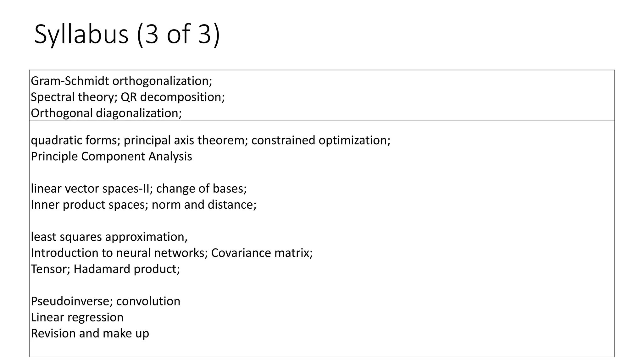Click the 'QR decomposition;' phrase
The width and height of the screenshot is (644, 362).
pyautogui.click(x=173, y=97)
